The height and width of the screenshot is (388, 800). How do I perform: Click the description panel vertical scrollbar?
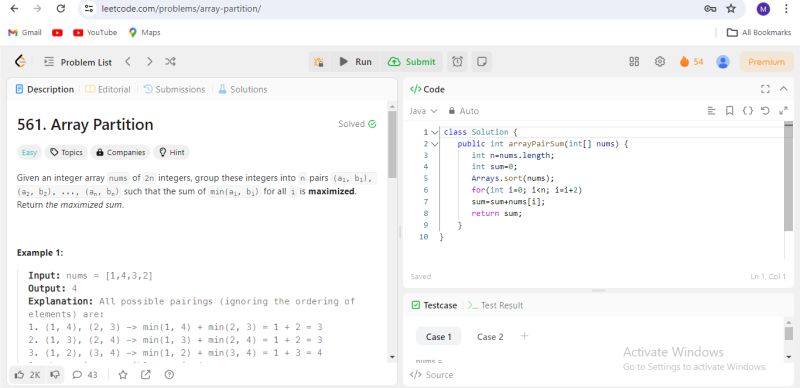[392, 232]
